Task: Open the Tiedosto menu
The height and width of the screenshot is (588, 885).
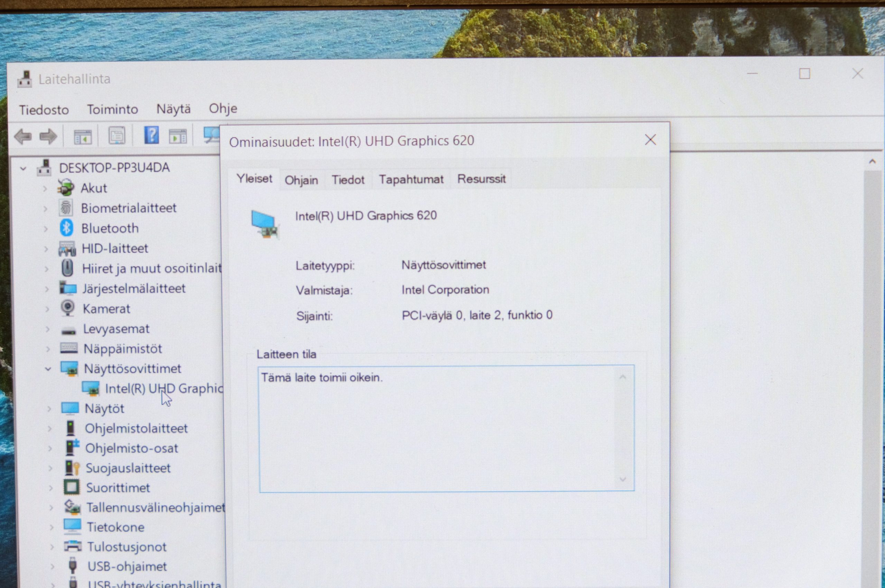Action: (x=44, y=110)
